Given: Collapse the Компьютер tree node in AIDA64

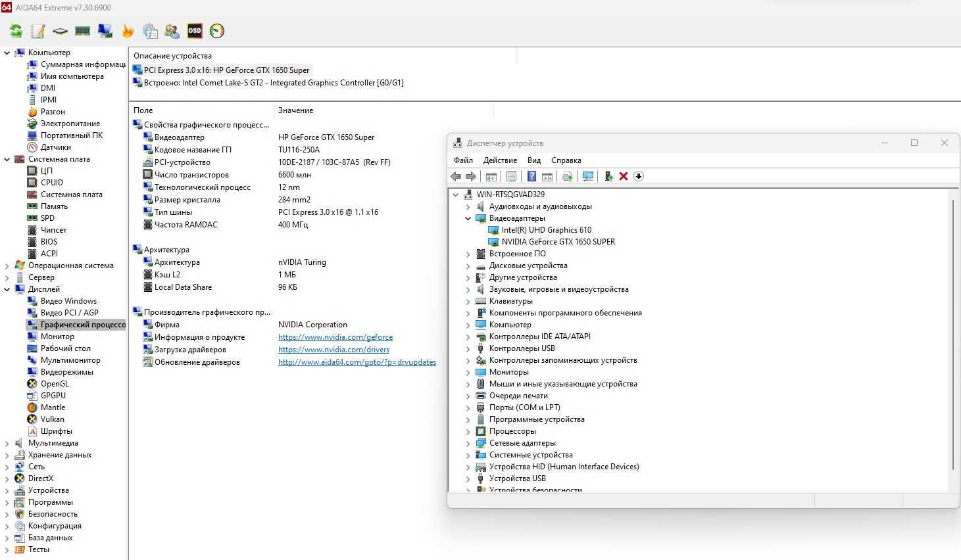Looking at the screenshot, I should 7,53.
